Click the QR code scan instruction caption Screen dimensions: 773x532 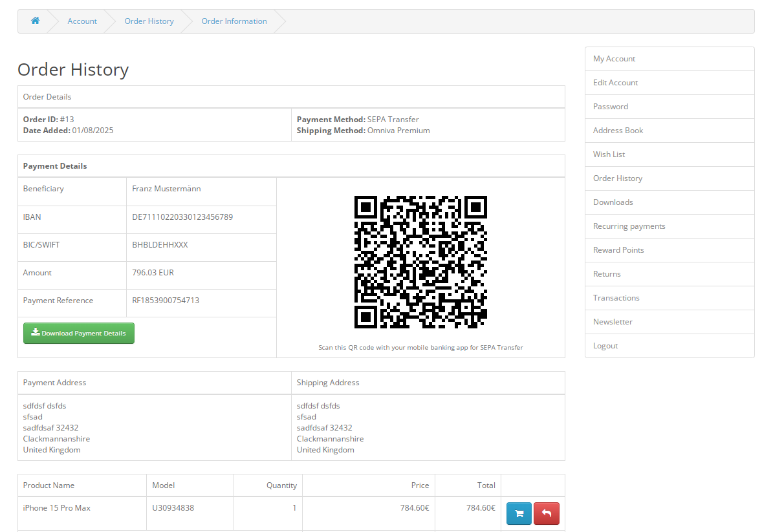[x=420, y=347]
